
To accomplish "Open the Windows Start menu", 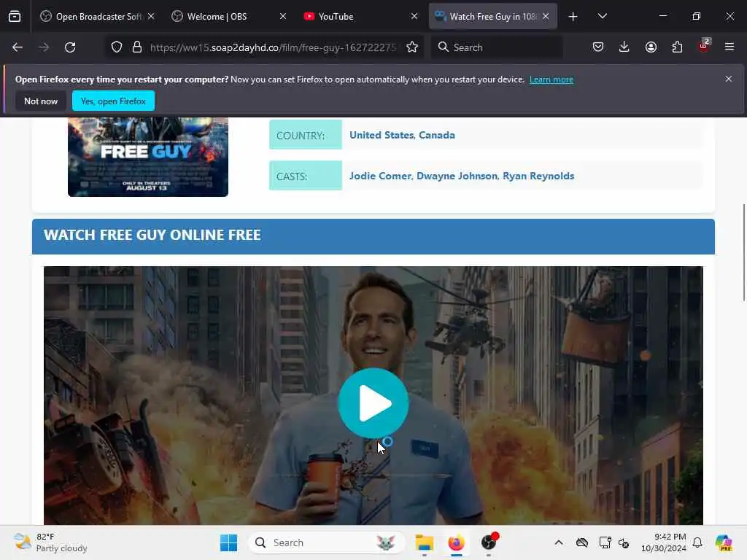I will (228, 542).
